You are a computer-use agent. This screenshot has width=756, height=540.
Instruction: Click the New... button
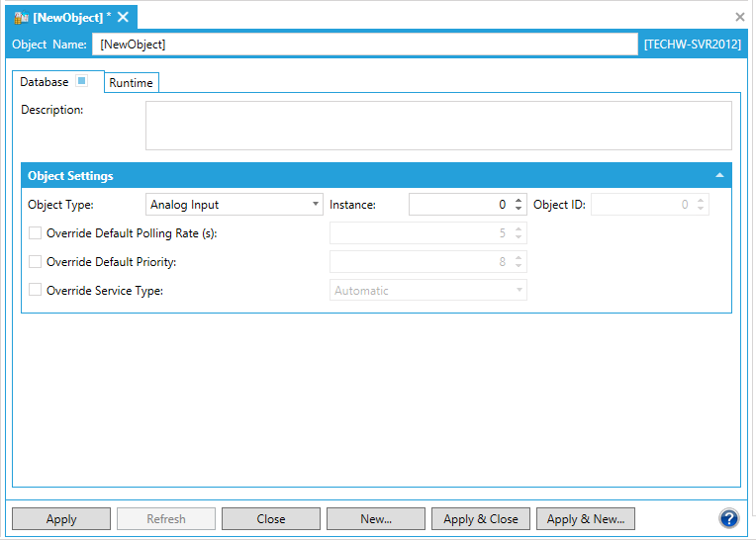point(376,519)
